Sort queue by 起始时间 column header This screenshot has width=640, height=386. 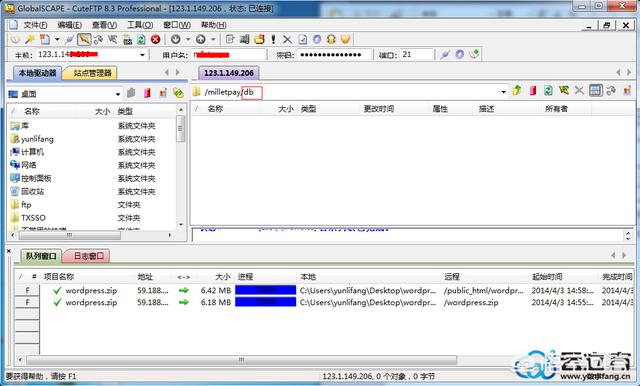tap(547, 277)
